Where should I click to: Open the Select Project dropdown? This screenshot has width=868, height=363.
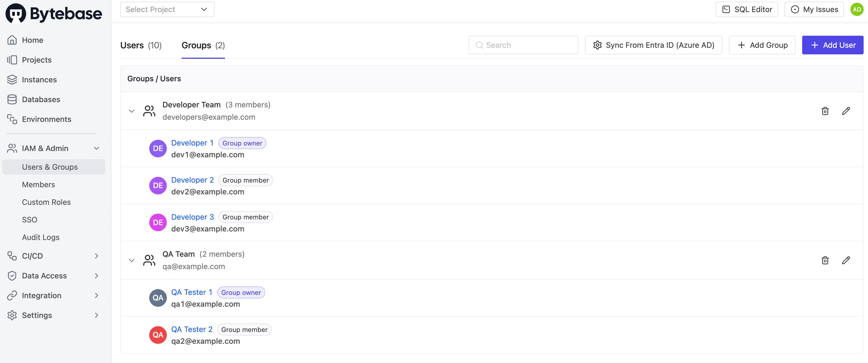tap(167, 9)
